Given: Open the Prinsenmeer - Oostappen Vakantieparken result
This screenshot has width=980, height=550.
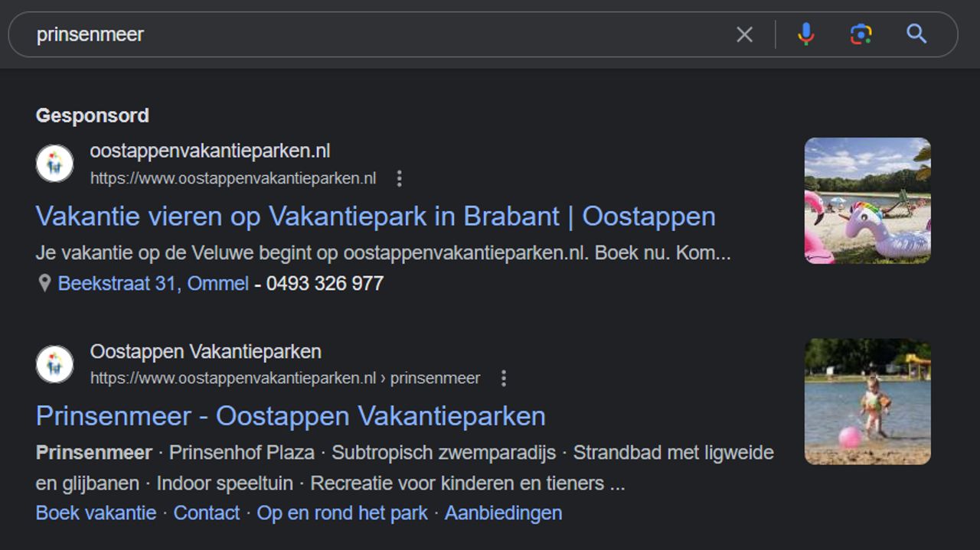Looking at the screenshot, I should 289,417.
